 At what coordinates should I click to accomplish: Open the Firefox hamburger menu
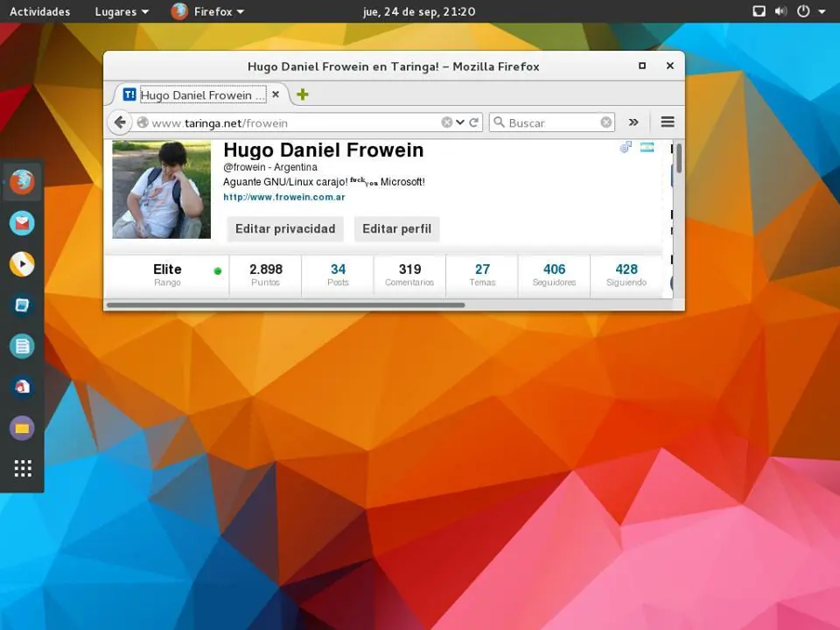pyautogui.click(x=668, y=122)
